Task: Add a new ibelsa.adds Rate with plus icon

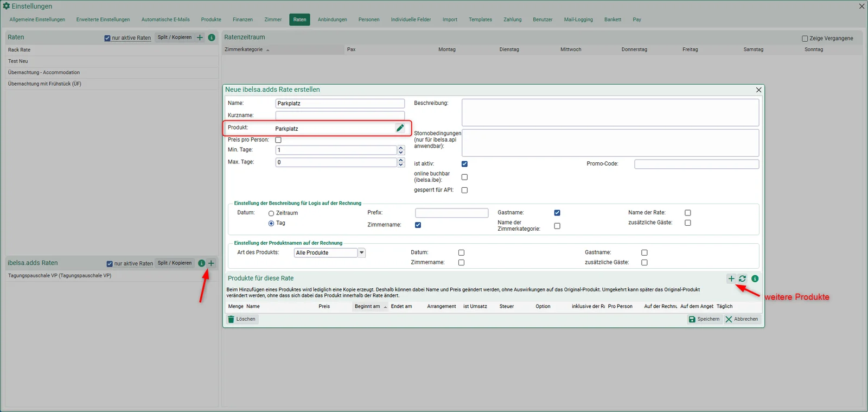Action: [211, 263]
